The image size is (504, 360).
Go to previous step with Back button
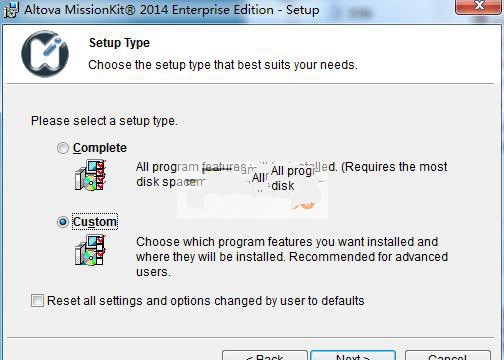[x=265, y=355]
